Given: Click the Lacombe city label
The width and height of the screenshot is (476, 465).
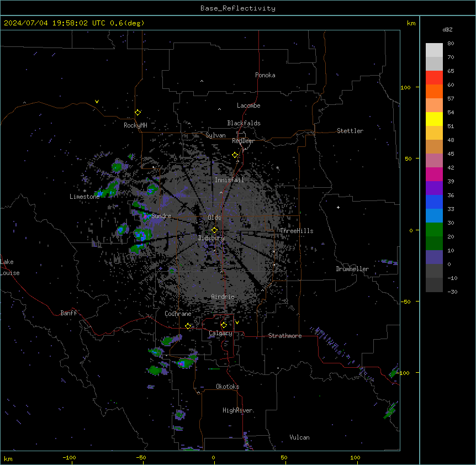Looking at the screenshot, I should [x=248, y=105].
